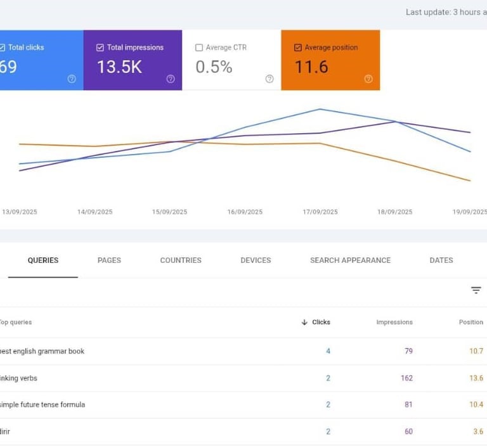Click the 17/09/2025 point on chart
The height and width of the screenshot is (448, 487).
(320, 109)
